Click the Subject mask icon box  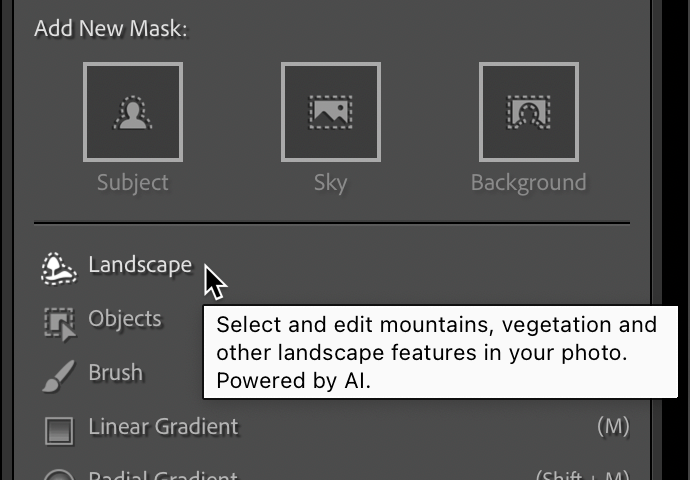pyautogui.click(x=133, y=112)
